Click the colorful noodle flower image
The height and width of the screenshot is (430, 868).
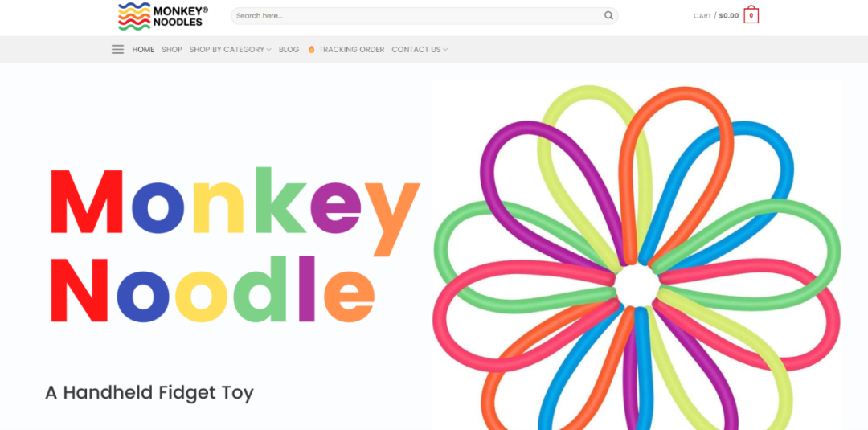pos(637,255)
